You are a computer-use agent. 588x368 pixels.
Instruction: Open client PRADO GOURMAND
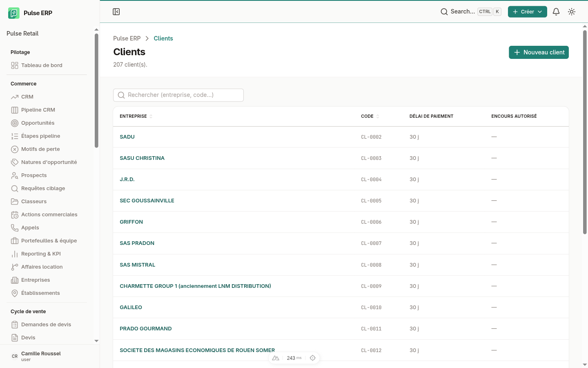(x=145, y=329)
